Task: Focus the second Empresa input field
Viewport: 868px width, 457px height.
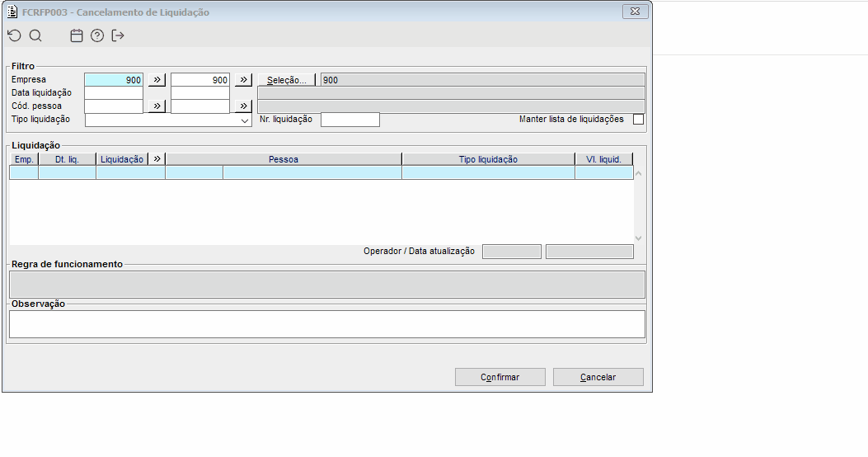Action: [x=200, y=80]
